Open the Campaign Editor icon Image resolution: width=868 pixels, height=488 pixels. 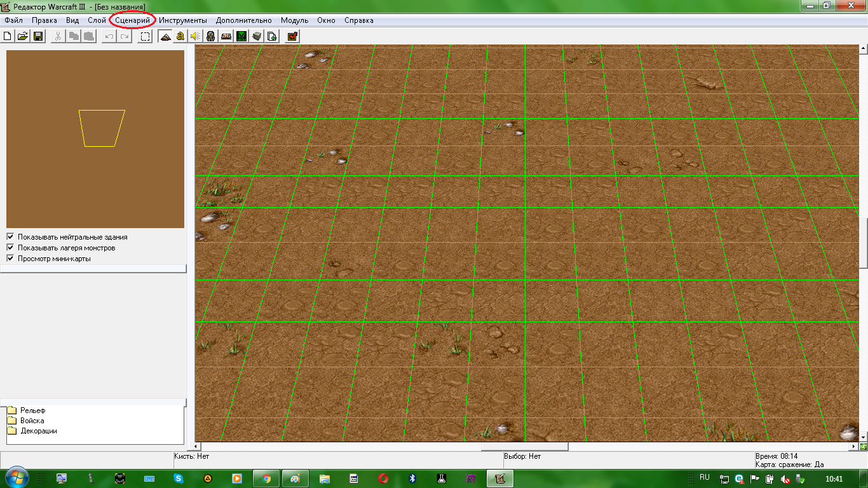[x=226, y=36]
